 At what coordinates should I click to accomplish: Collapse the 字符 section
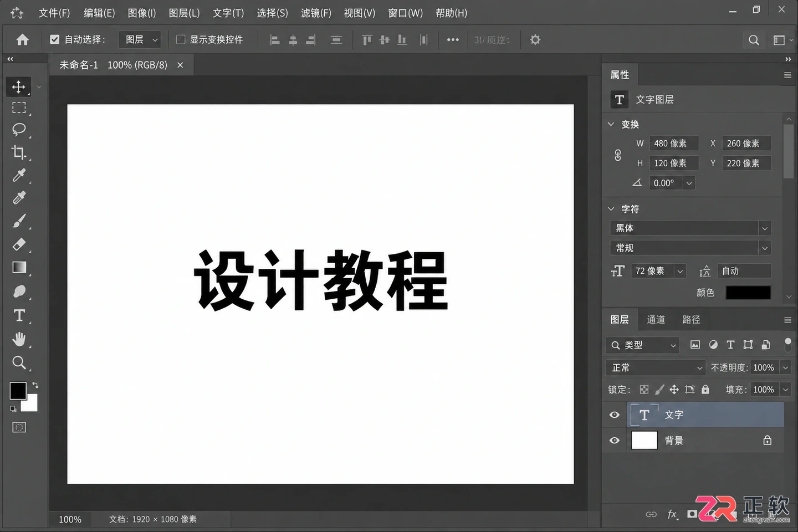click(x=611, y=209)
